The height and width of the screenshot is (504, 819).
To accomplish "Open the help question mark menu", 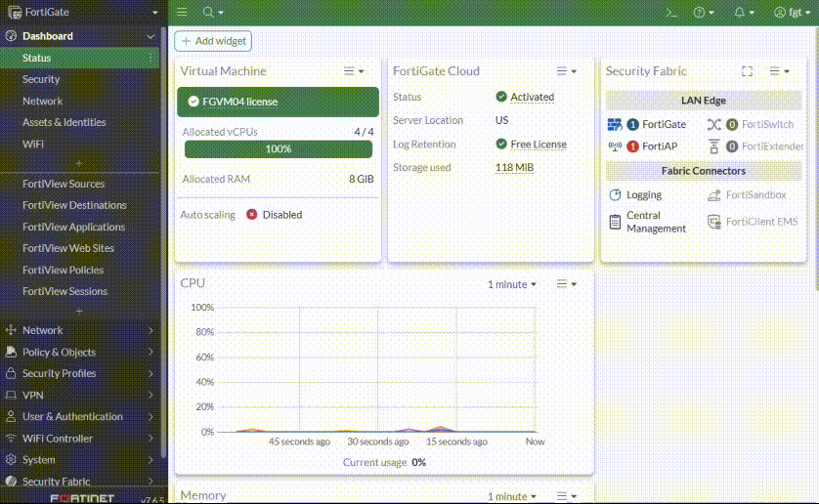I will (x=704, y=13).
